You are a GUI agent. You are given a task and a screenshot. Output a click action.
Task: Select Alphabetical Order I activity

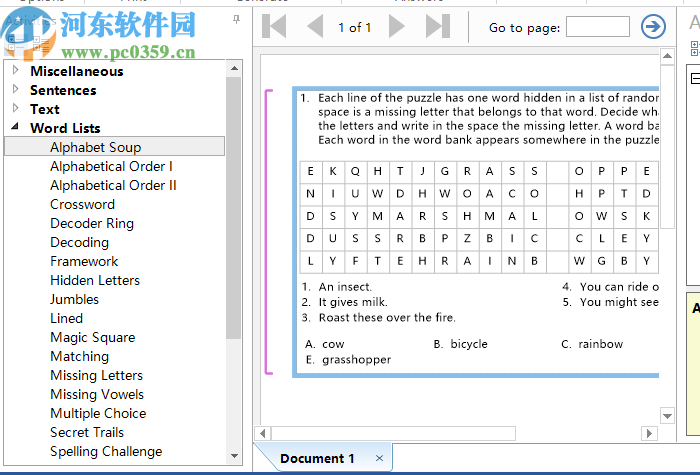pos(111,167)
